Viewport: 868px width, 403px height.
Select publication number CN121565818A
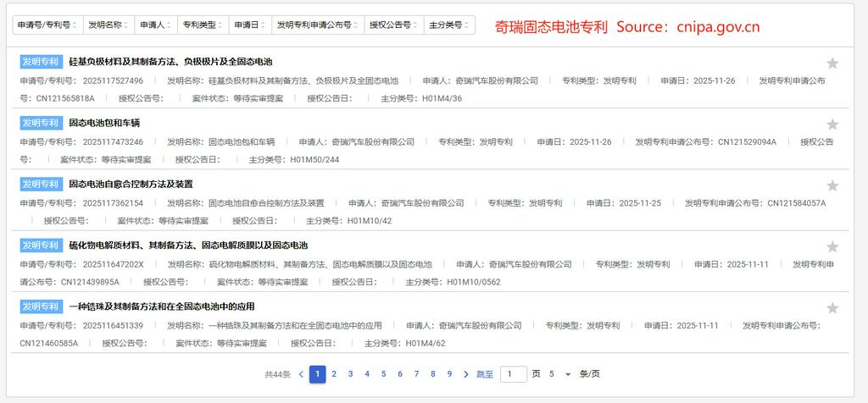(65, 99)
